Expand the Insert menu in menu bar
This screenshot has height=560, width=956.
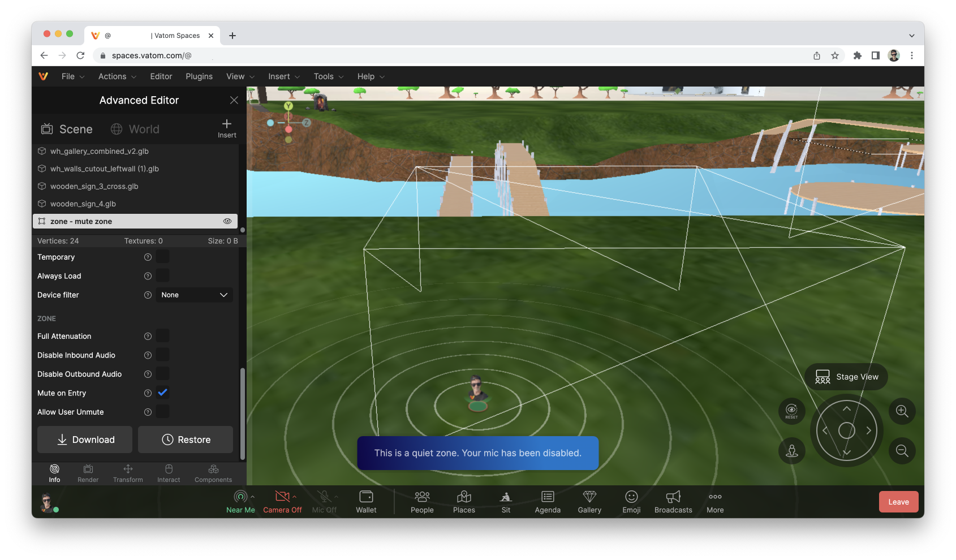(x=284, y=76)
